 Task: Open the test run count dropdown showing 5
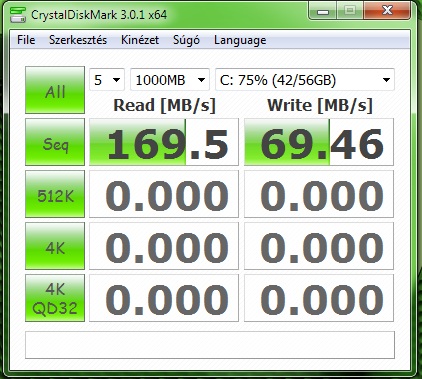[107, 80]
